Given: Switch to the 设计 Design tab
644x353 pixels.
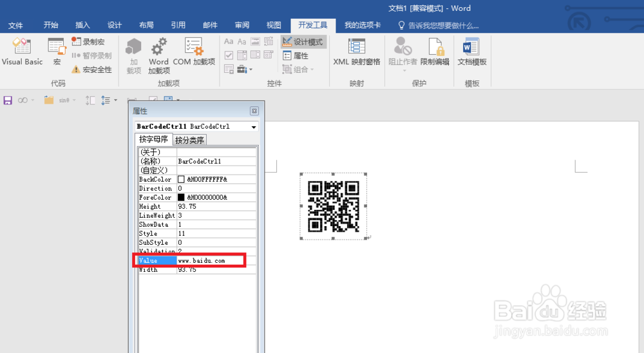Looking at the screenshot, I should [x=115, y=25].
